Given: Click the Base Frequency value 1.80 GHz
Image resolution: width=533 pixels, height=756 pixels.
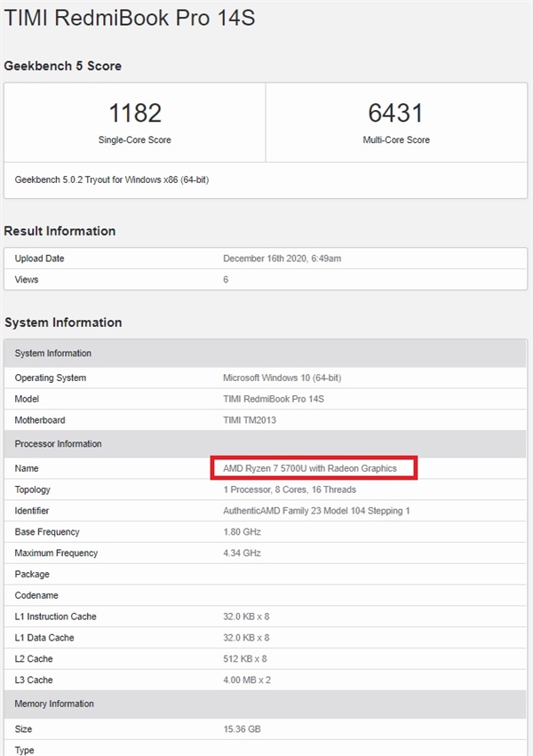Looking at the screenshot, I should [x=242, y=532].
